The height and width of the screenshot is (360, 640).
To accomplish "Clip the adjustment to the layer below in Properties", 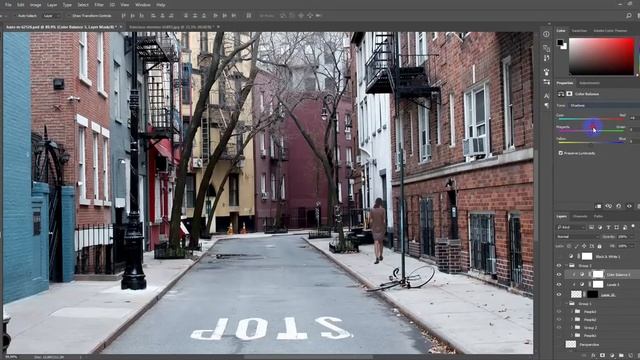I will [598, 206].
